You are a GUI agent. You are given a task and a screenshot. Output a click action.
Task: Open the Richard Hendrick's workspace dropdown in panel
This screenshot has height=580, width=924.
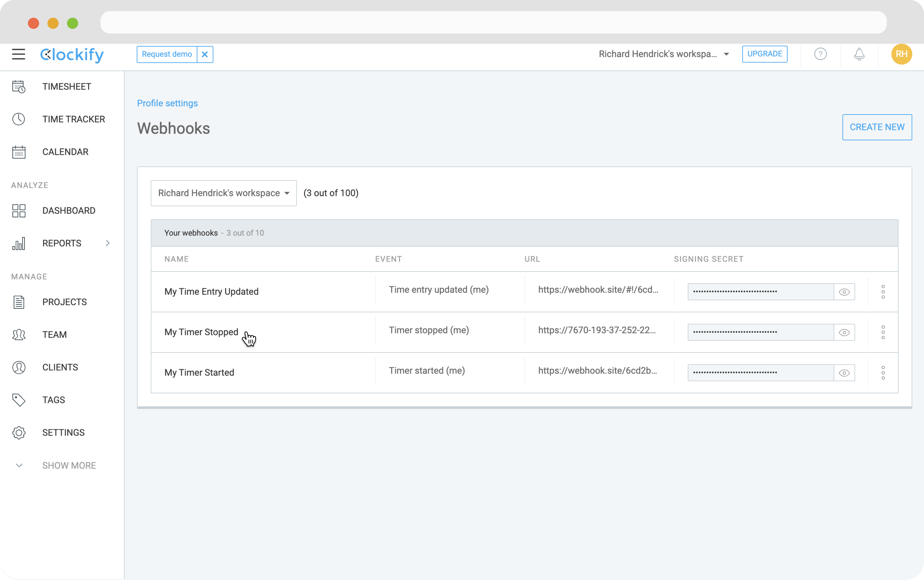click(224, 193)
